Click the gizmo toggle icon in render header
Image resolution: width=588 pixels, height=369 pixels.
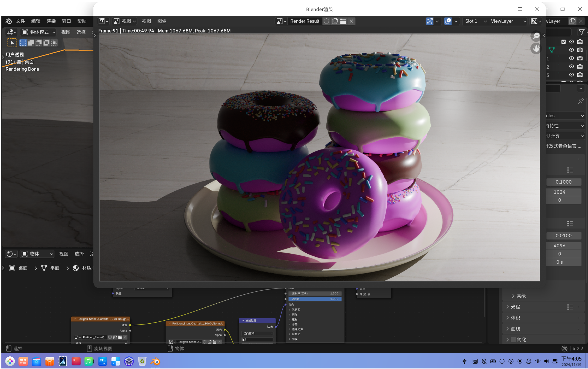click(429, 21)
